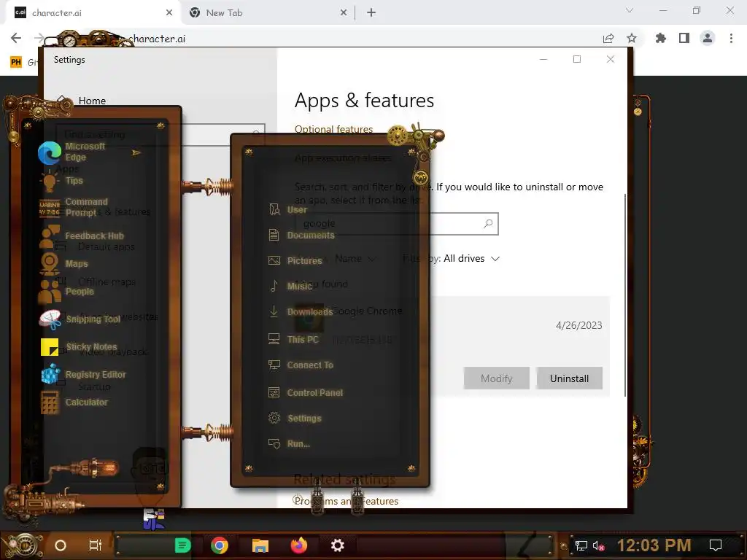
Task: Open File Explorer on taskbar
Action: coord(260,545)
